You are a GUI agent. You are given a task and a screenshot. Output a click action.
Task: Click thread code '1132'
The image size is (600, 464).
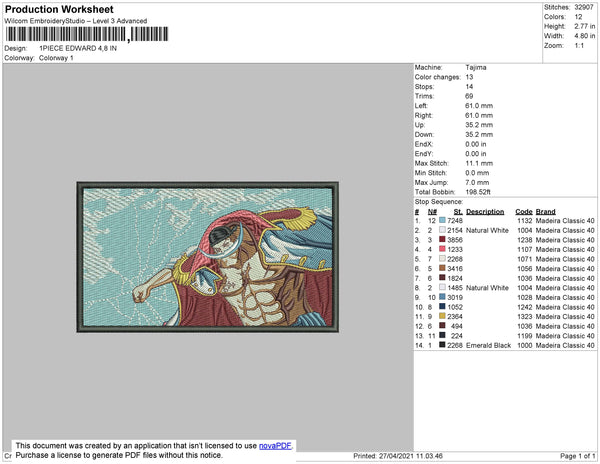coord(525,221)
